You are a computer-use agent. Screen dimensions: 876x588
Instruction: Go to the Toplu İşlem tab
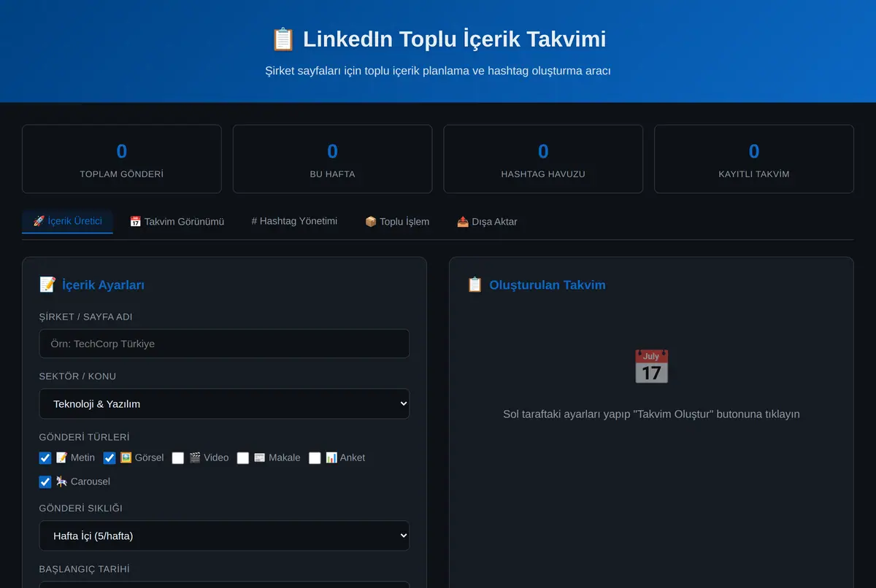[x=397, y=221]
